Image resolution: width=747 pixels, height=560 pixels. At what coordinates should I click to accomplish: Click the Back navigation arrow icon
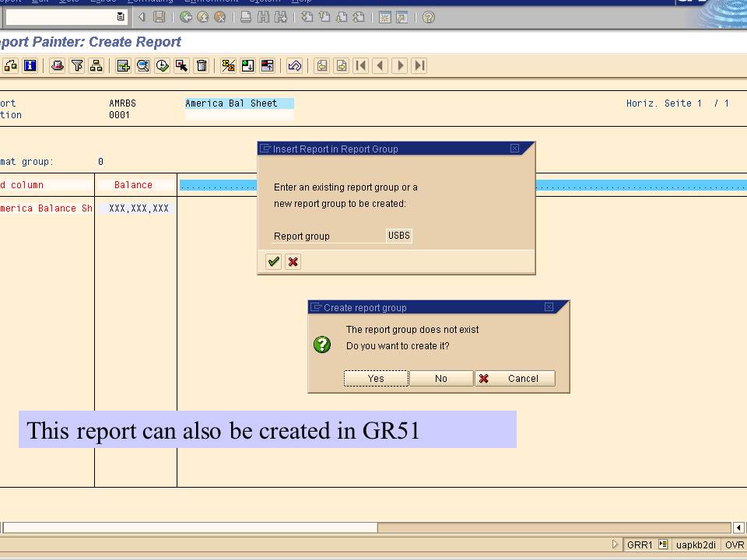(188, 16)
